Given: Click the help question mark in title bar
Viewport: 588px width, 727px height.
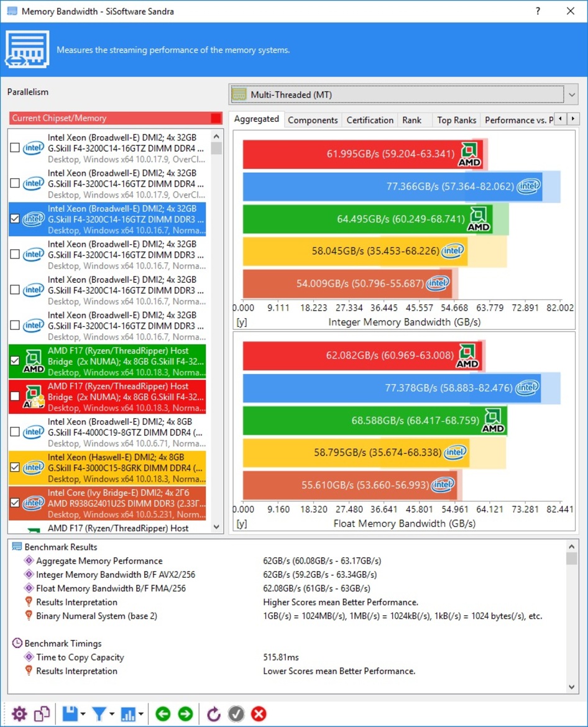Looking at the screenshot, I should (x=538, y=11).
